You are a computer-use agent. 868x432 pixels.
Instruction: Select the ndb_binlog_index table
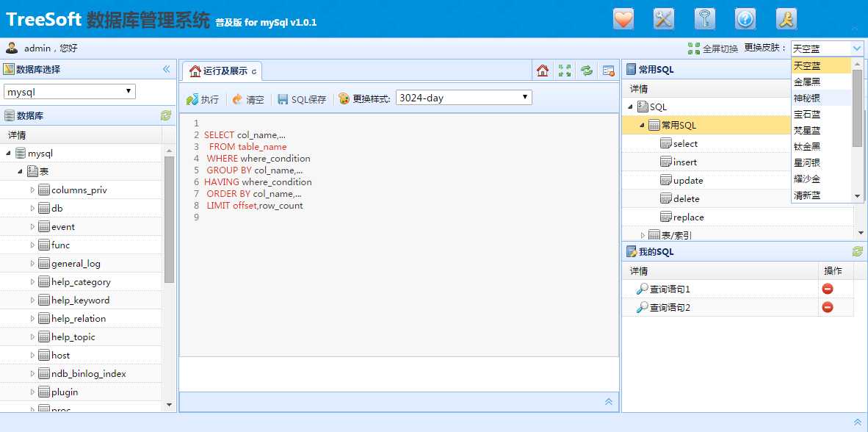(89, 374)
